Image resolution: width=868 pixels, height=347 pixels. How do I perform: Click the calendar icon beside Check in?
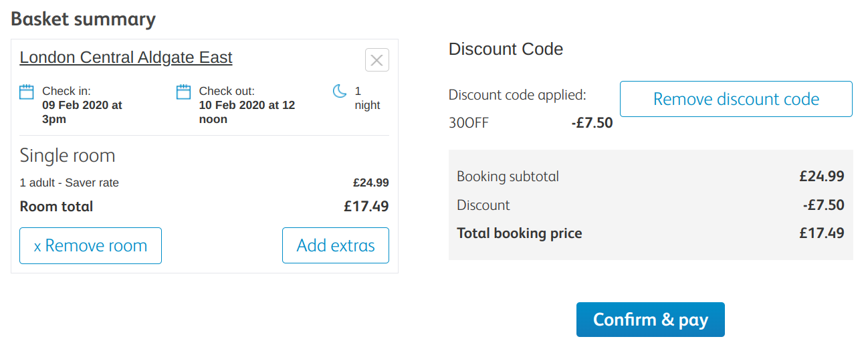(x=27, y=92)
